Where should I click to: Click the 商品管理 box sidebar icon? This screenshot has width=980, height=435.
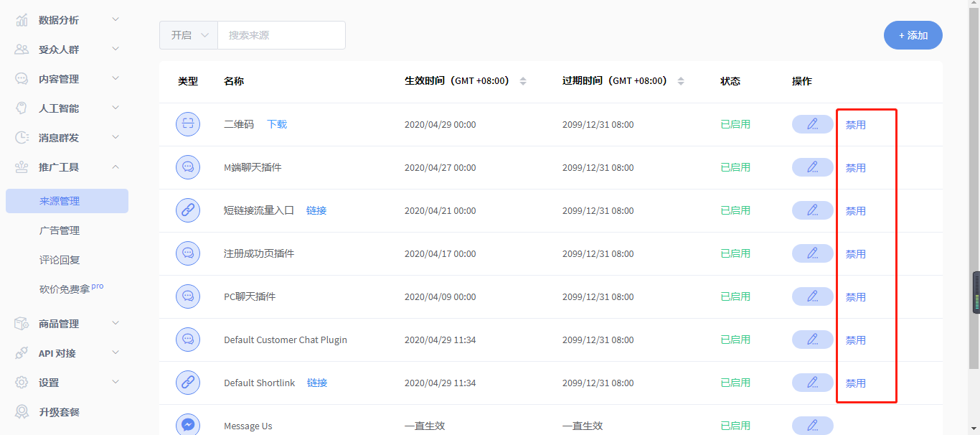coord(22,324)
